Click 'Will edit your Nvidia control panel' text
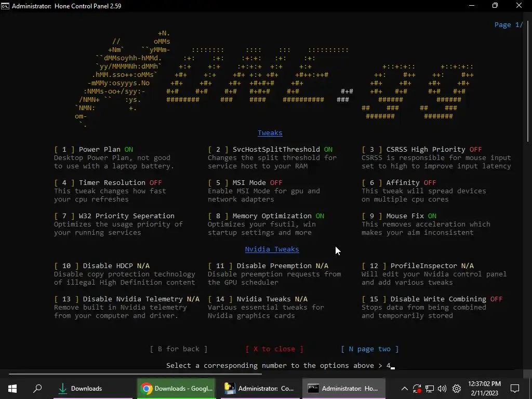This screenshot has width=532, height=399. click(x=434, y=274)
